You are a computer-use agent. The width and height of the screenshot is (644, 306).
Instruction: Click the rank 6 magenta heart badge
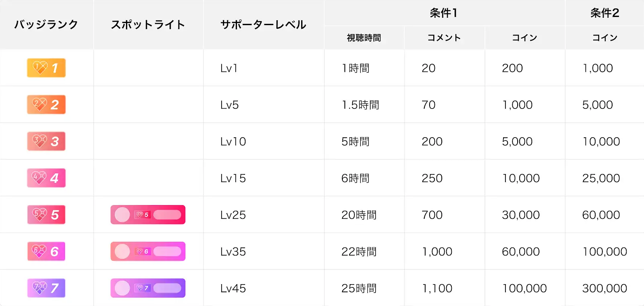pos(46,252)
